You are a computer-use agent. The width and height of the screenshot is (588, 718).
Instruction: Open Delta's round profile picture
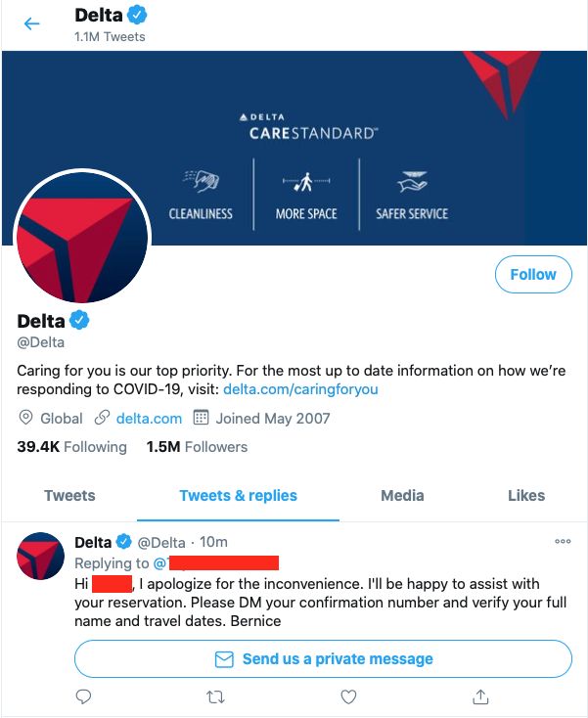point(82,237)
